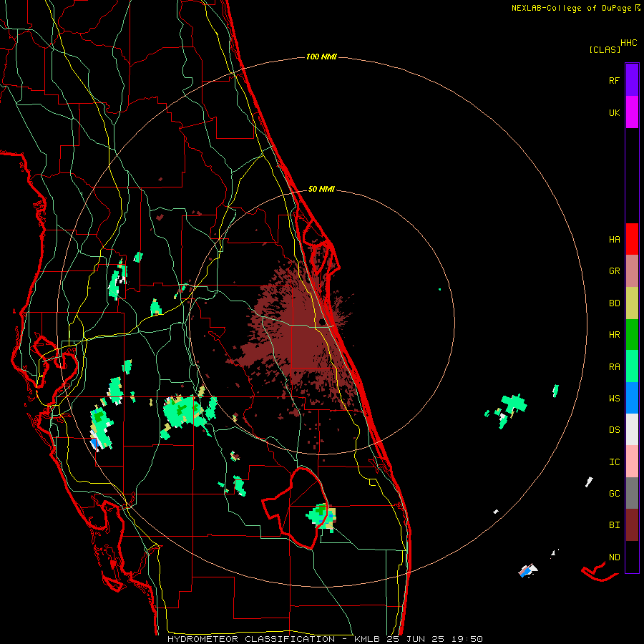644x644 pixels.
Task: Click the BD yellow legend color block
Action: click(632, 303)
